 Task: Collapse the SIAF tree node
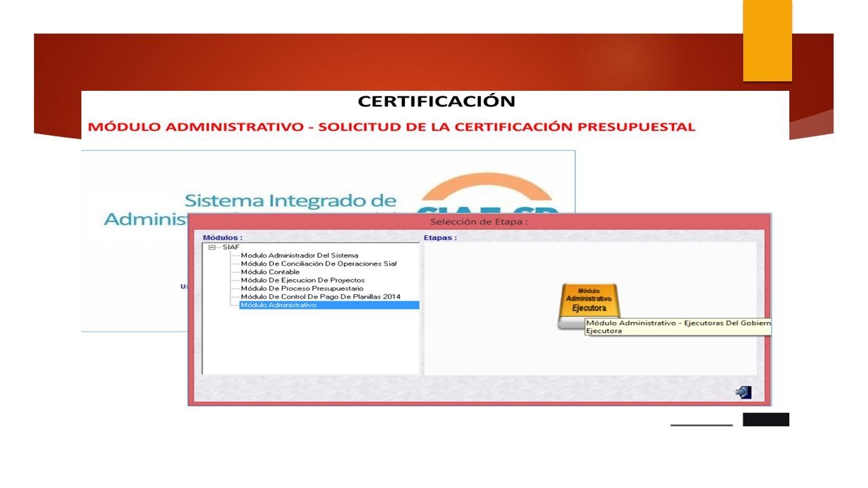coord(212,247)
